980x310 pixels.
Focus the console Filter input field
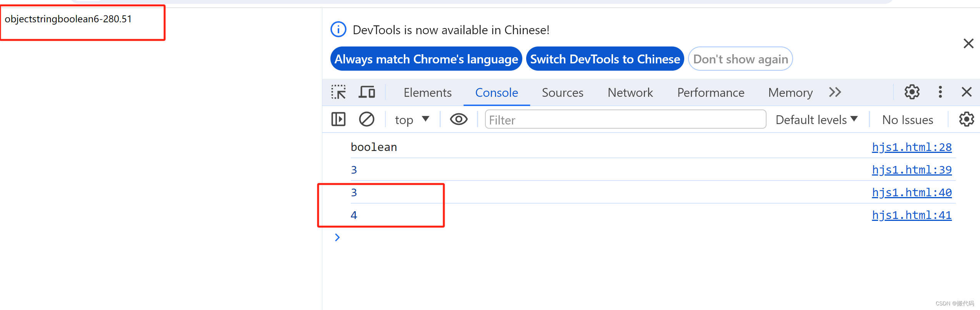(625, 119)
